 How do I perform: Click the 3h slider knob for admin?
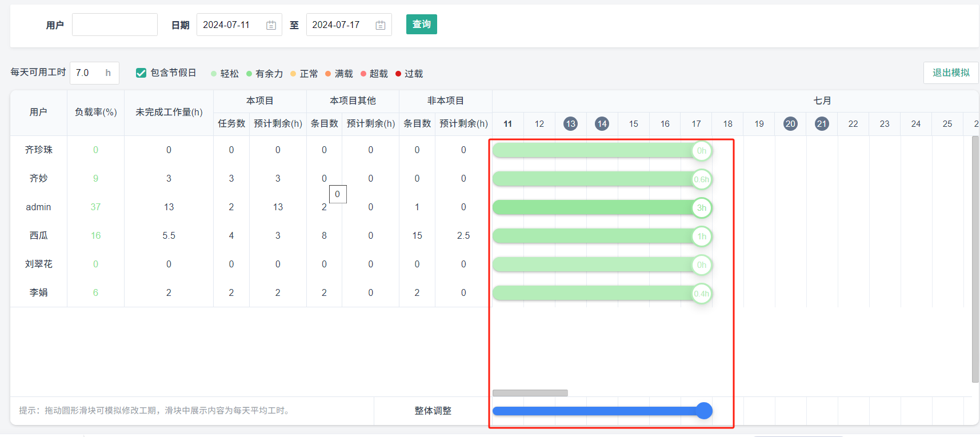(x=702, y=208)
